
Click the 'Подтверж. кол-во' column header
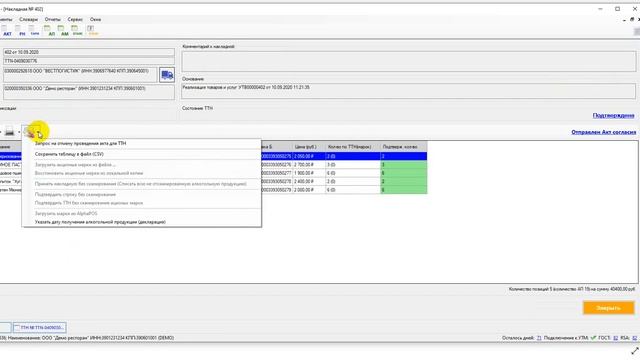tap(404, 147)
